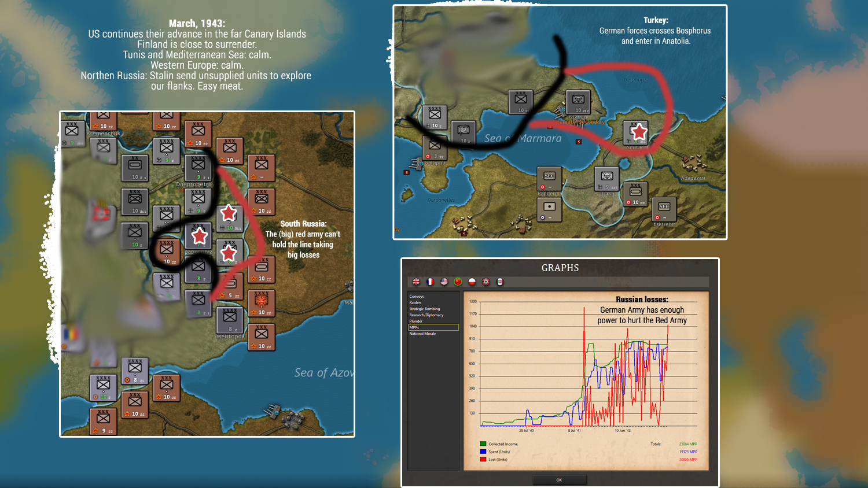The width and height of the screenshot is (868, 488).
Task: Click the 10 Jun '42 axis date
Action: (623, 430)
